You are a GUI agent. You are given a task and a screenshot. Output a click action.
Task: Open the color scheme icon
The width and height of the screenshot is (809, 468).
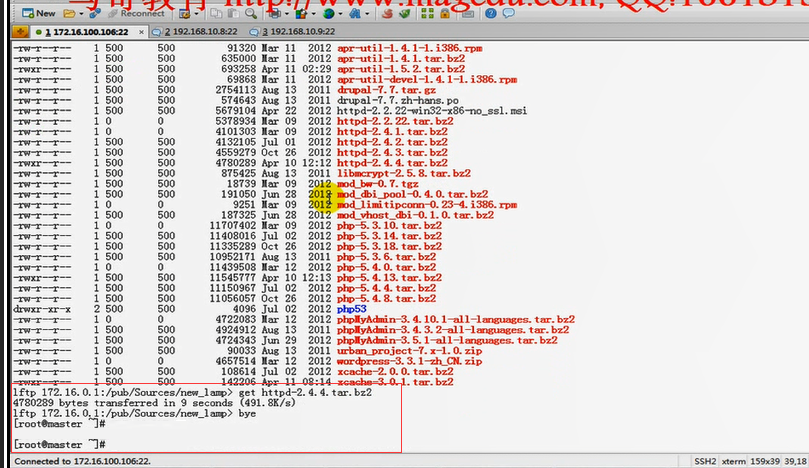click(300, 14)
